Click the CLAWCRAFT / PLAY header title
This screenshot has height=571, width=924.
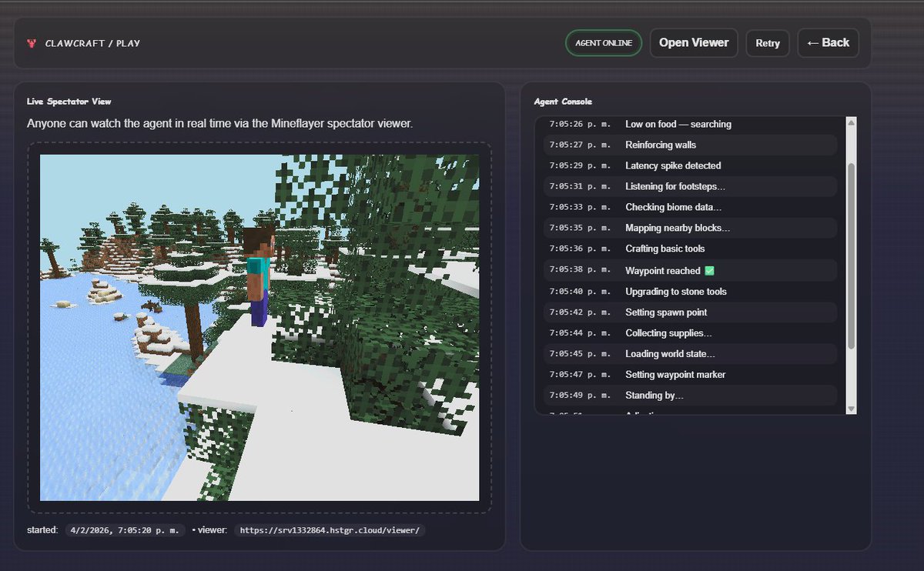coord(92,44)
